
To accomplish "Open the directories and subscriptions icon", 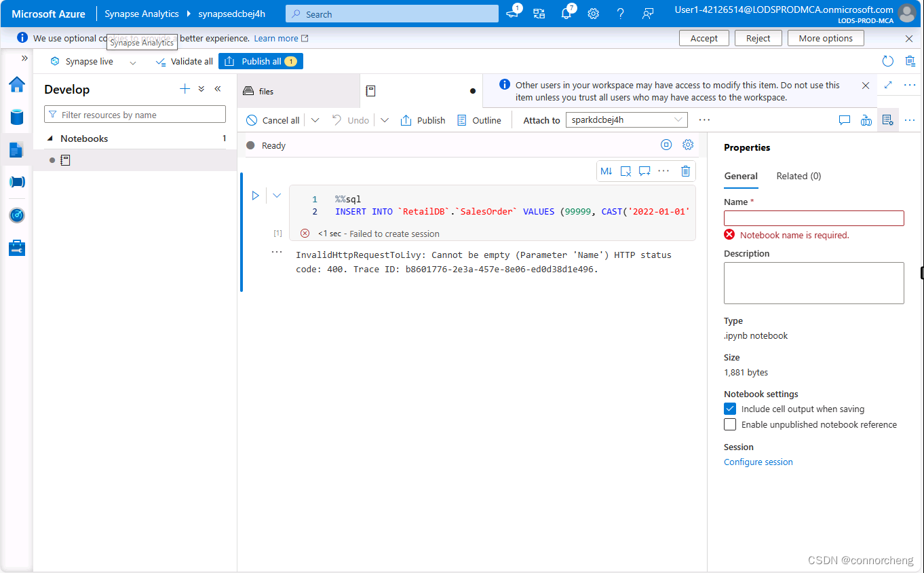I will coord(539,14).
